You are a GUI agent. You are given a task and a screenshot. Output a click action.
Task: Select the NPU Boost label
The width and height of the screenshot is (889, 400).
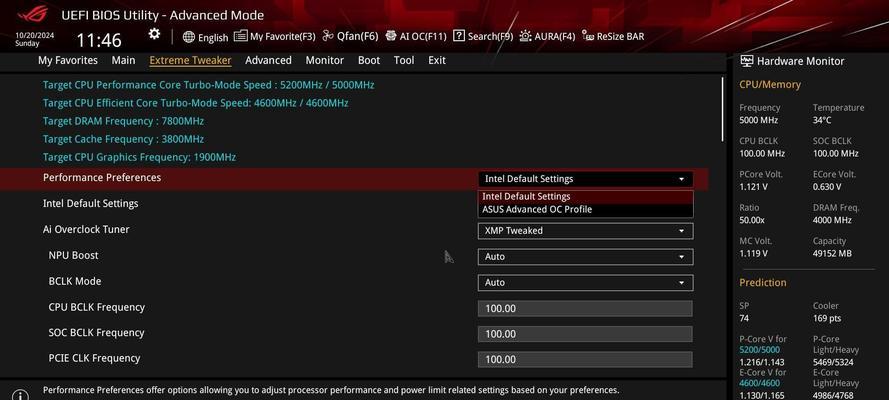pos(74,256)
